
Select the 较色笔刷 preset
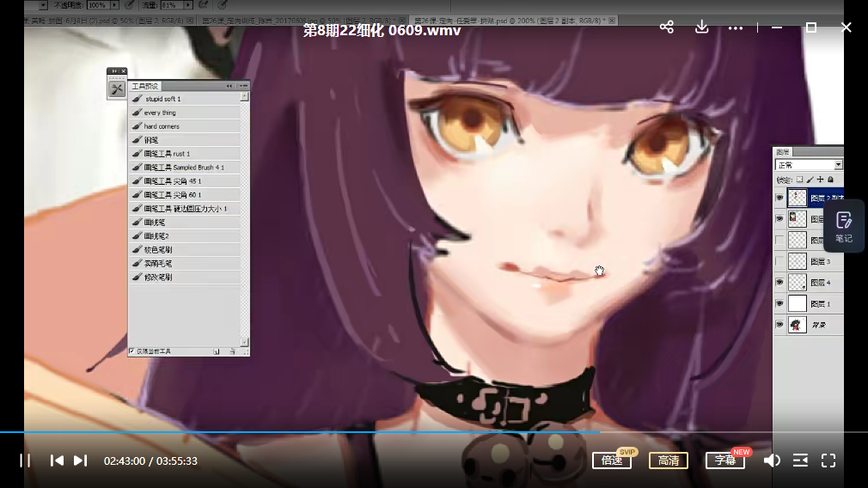click(185, 249)
